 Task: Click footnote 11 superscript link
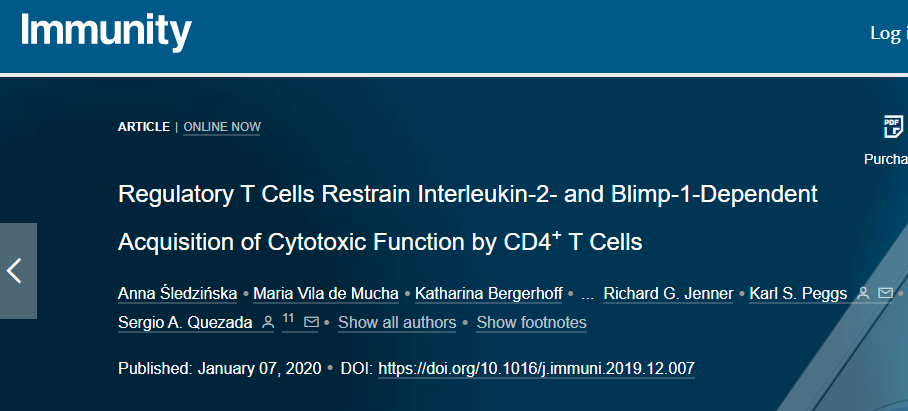(x=288, y=318)
